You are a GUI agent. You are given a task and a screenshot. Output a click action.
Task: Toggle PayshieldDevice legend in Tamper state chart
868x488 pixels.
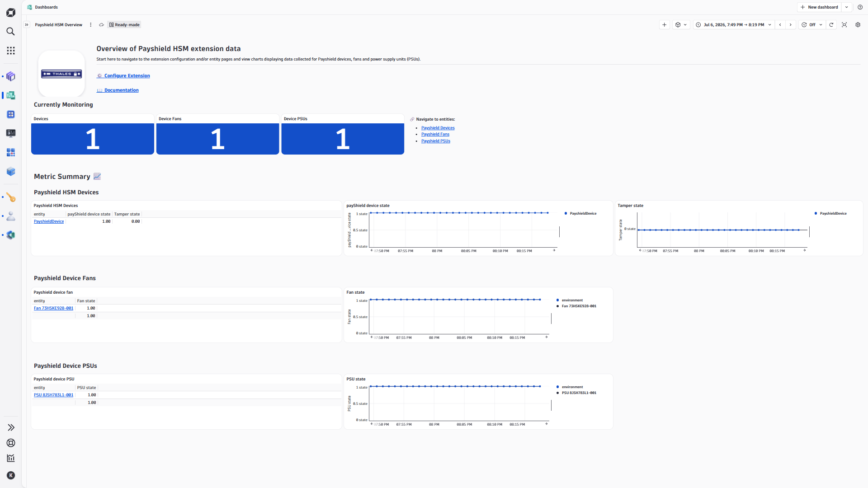(830, 213)
